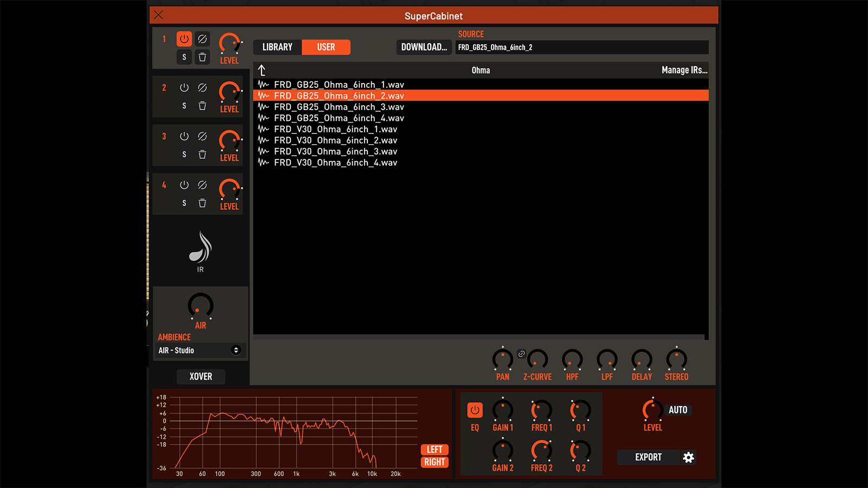Expand the DOWNLOAD... options
Image resolution: width=868 pixels, height=488 pixels.
(x=424, y=47)
